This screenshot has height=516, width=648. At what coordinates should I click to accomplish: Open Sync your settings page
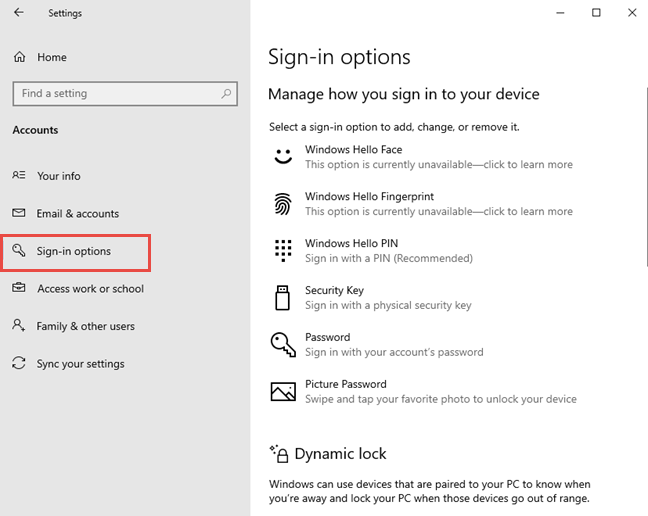[80, 364]
